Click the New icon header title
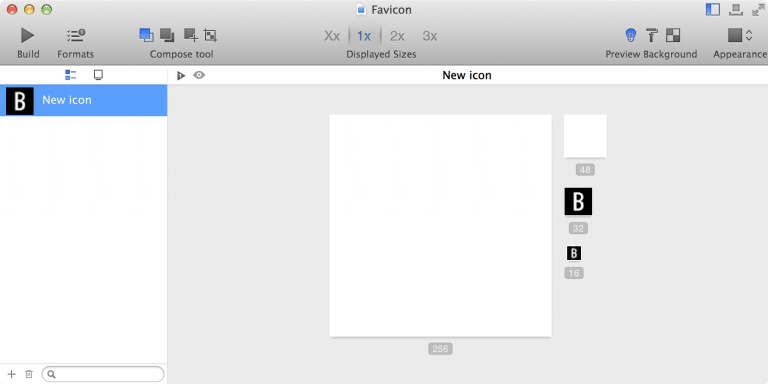The height and width of the screenshot is (384, 768). click(467, 75)
